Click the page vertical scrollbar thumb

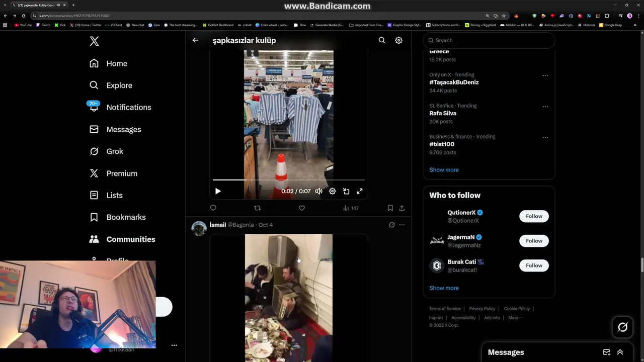[x=641, y=265]
